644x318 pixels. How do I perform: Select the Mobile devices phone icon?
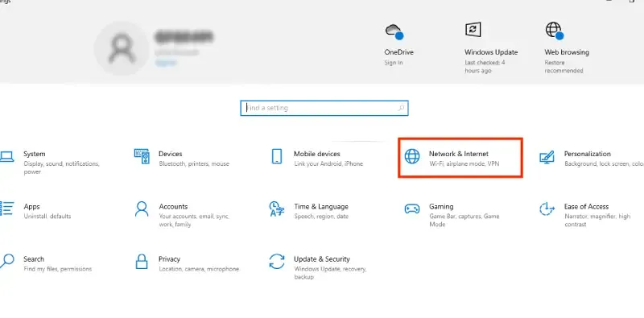coord(277,156)
